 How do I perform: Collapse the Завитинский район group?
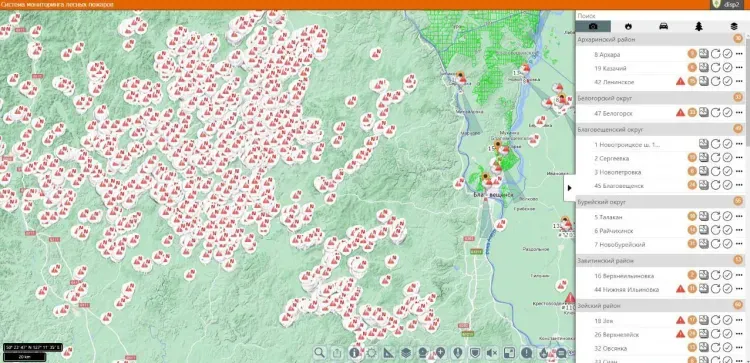coord(660,261)
